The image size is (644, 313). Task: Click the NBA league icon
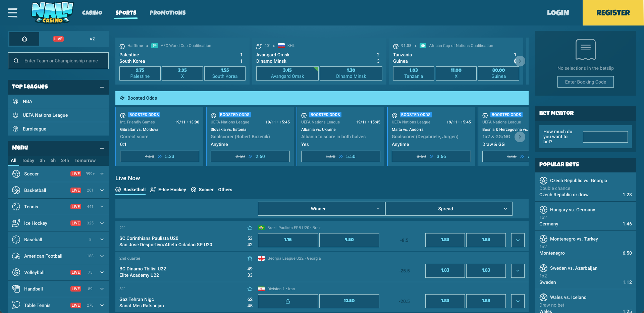click(x=16, y=101)
